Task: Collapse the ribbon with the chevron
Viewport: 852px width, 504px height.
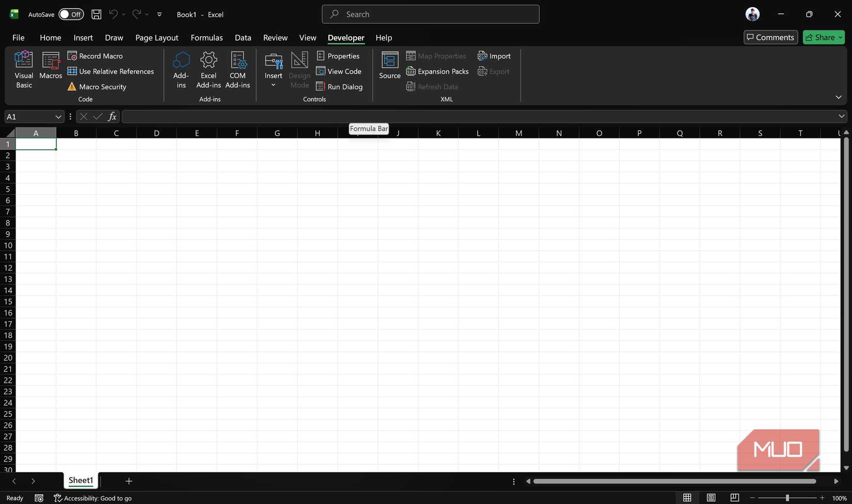Action: point(838,97)
